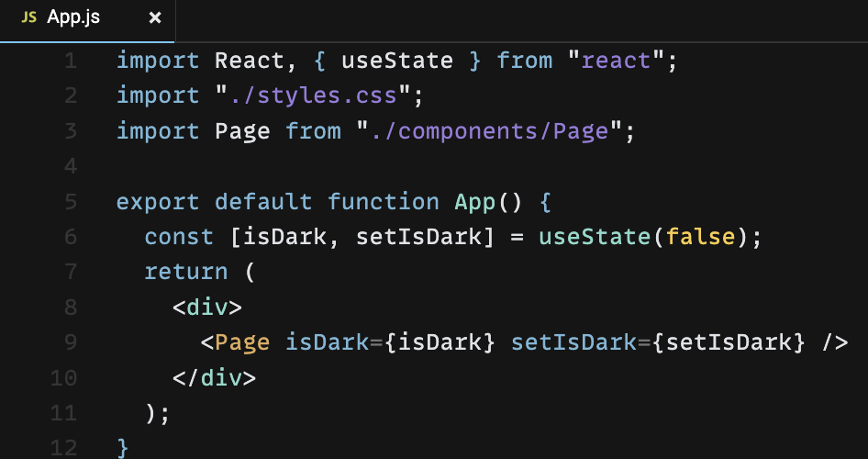Click the "App" function name on line 5

click(475, 202)
